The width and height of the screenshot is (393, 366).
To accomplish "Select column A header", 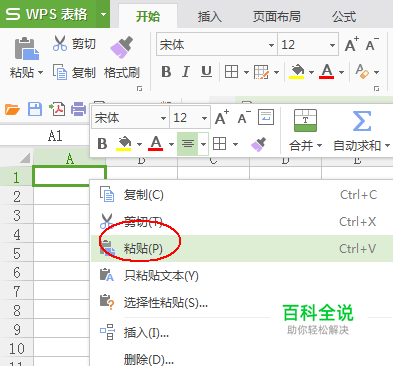I will (x=69, y=159).
